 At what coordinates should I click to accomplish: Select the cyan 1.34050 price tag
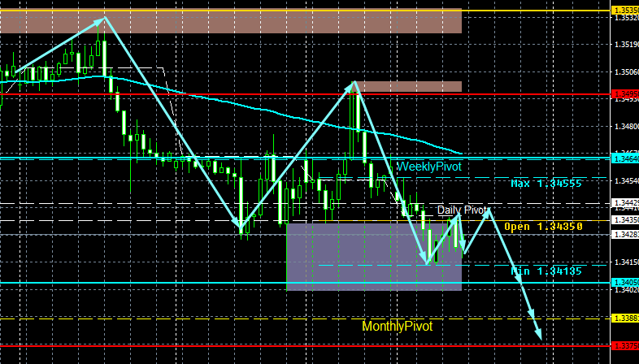pos(625,283)
